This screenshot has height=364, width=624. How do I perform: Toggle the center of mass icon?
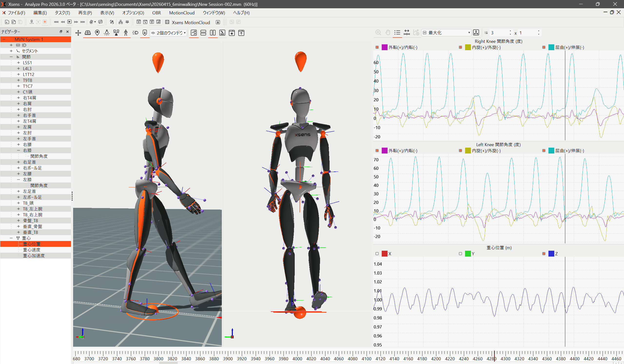116,33
